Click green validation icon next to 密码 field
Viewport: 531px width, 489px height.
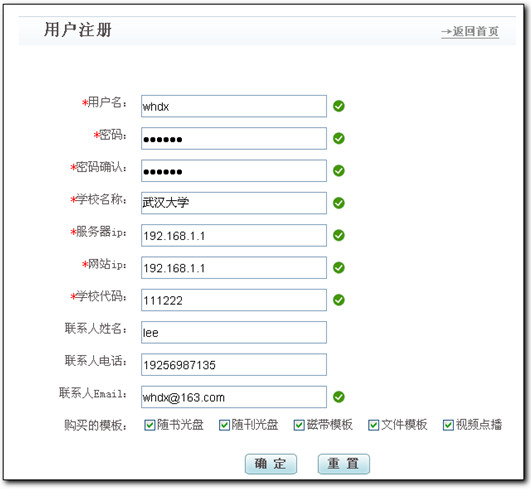click(339, 138)
